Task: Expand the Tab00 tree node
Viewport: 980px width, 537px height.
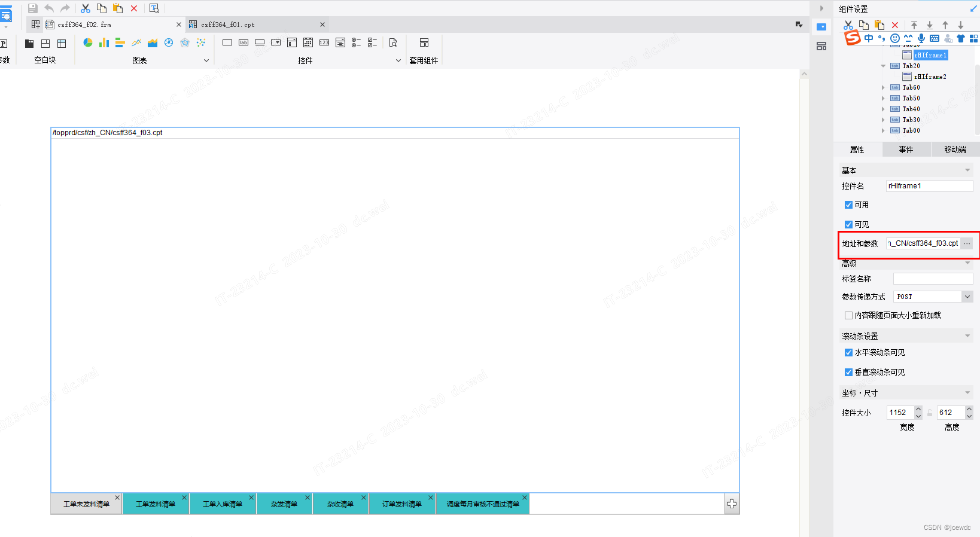Action: pyautogui.click(x=883, y=130)
